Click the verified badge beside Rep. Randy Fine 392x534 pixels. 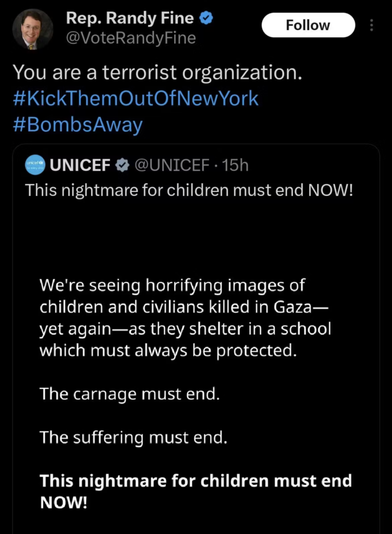click(x=207, y=18)
